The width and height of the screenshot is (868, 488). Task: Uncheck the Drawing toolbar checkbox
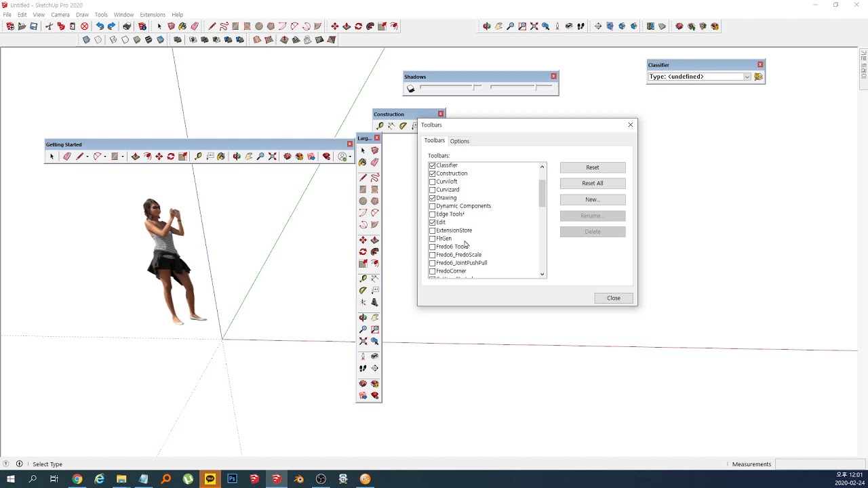pyautogui.click(x=432, y=198)
